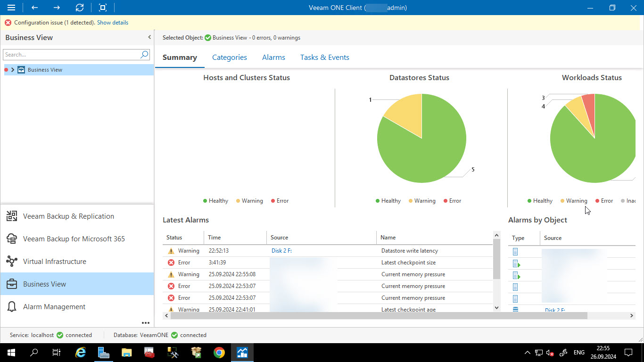Open the hamburger main menu
The width and height of the screenshot is (644, 362).
[x=11, y=8]
